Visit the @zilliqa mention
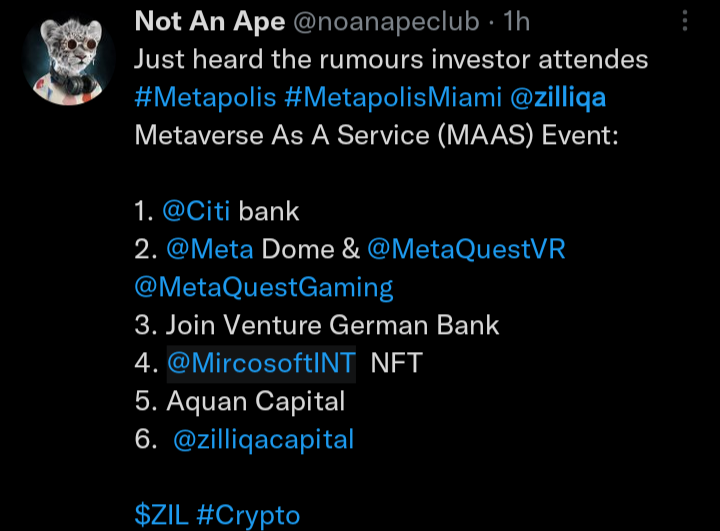Image resolution: width=720 pixels, height=531 pixels. [x=558, y=97]
